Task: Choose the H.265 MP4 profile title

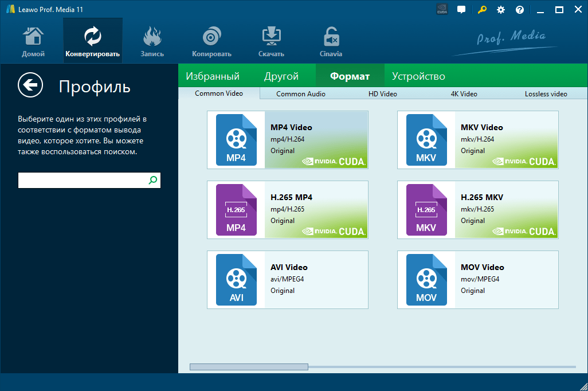Action: tap(291, 197)
